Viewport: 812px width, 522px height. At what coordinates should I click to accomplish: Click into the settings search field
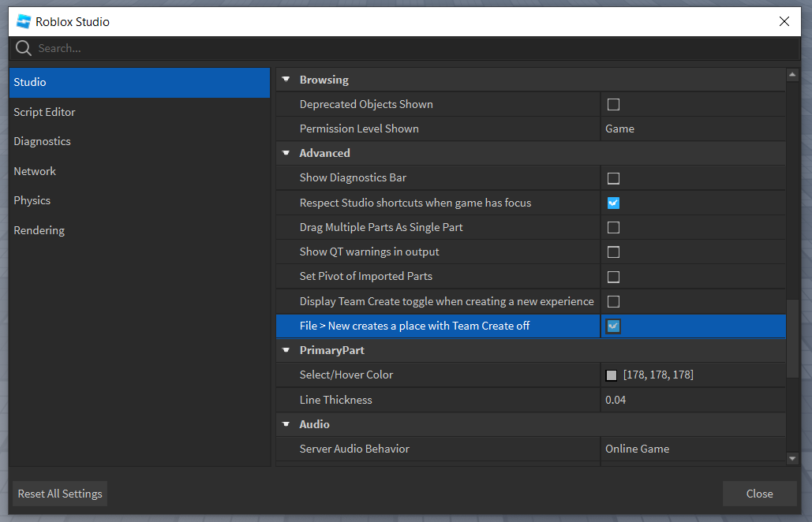pyautogui.click(x=395, y=48)
